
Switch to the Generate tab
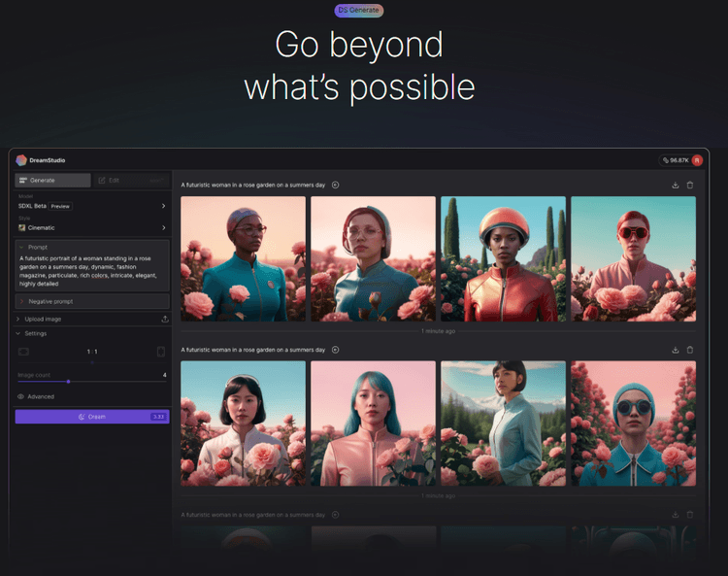tap(53, 181)
